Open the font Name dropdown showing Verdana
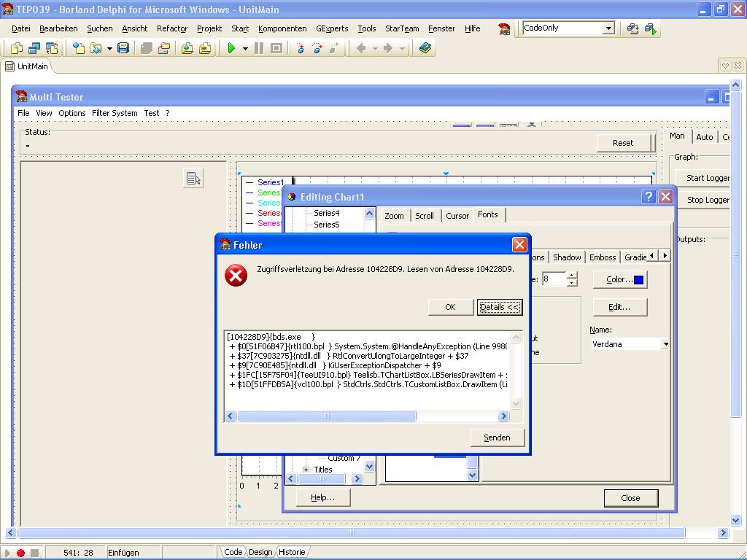This screenshot has width=747, height=560. tap(665, 344)
